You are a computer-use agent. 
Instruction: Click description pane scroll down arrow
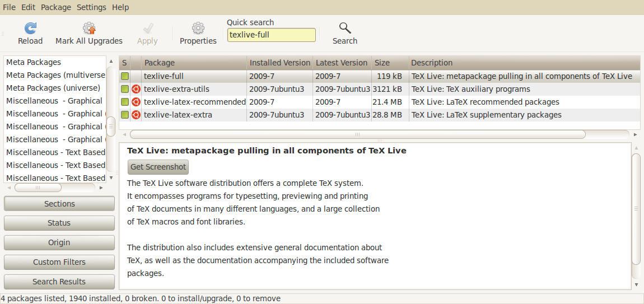(636, 284)
